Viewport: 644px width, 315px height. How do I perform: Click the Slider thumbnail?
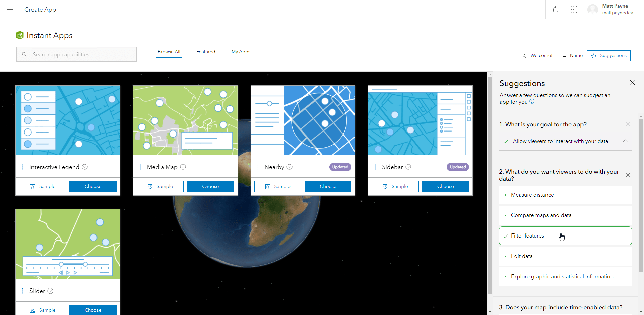click(x=68, y=244)
